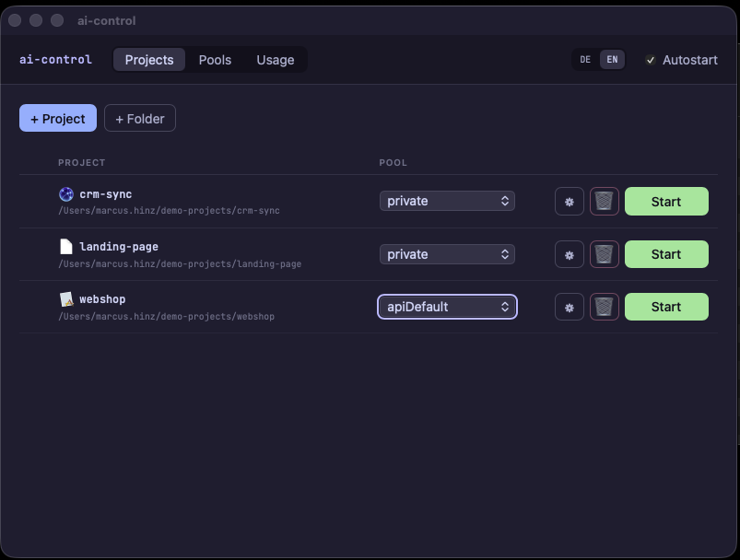740x560 pixels.
Task: Click the landing-page document icon
Action: [66, 246]
